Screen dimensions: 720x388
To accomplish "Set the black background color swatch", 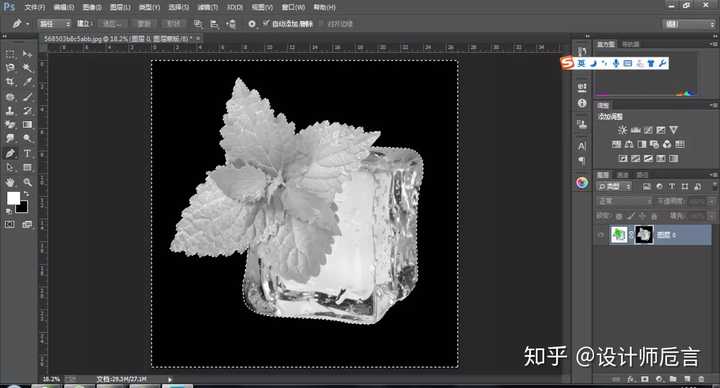I will coord(22,208).
